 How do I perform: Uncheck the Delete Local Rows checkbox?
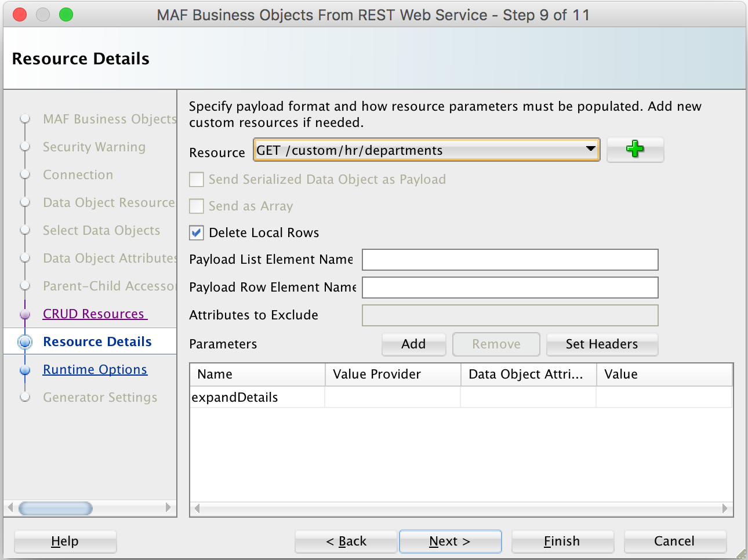tap(197, 233)
